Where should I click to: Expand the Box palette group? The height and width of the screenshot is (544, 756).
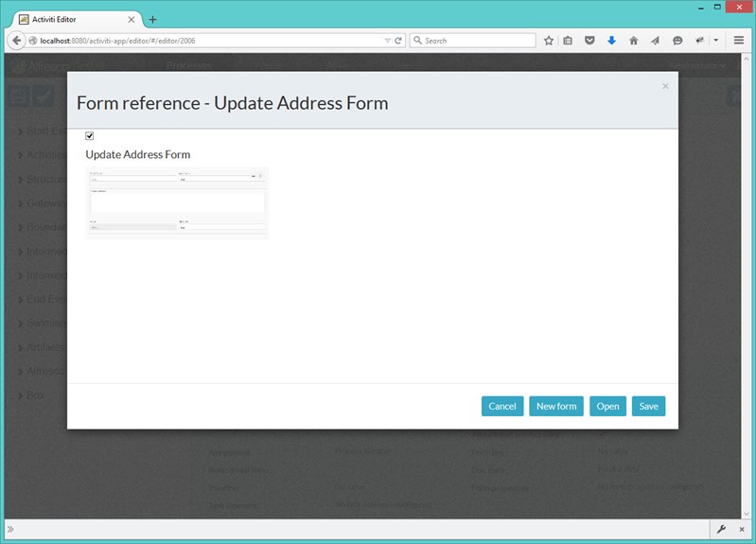(31, 395)
